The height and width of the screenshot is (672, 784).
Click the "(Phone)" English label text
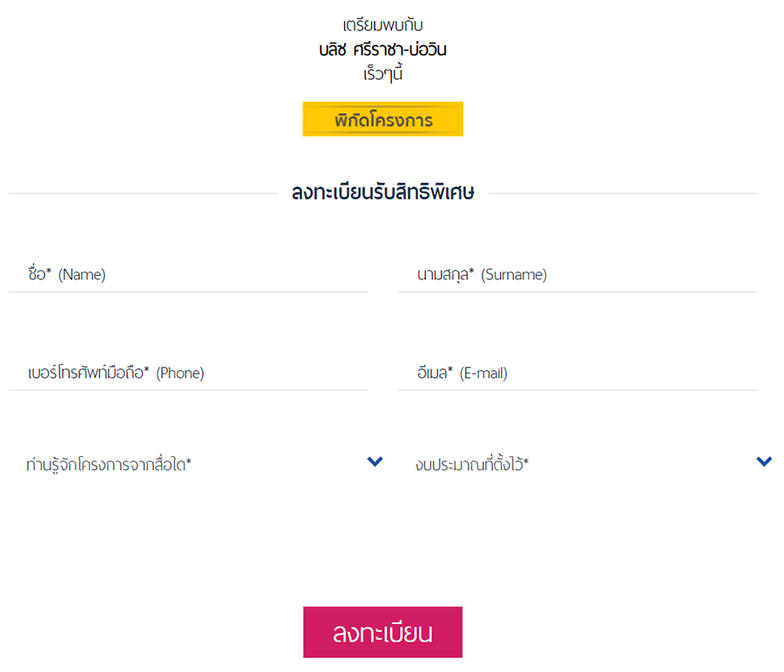pyautogui.click(x=179, y=373)
